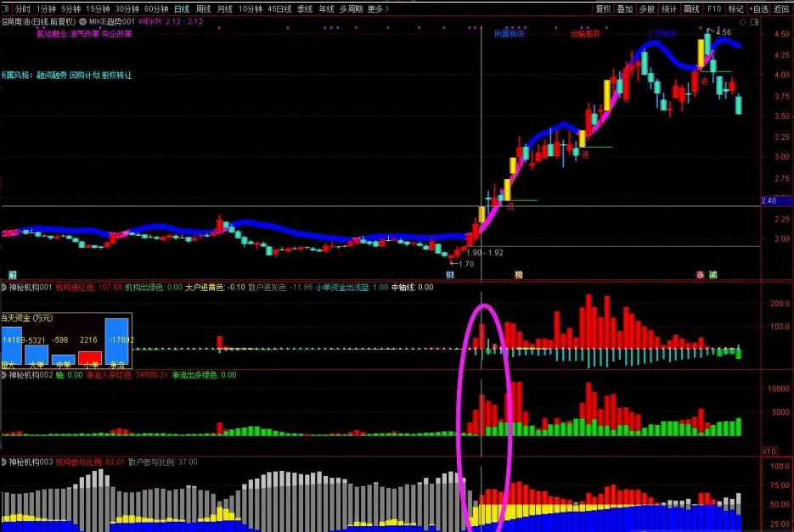The height and width of the screenshot is (532, 794).
Task: Click the red 小单 bar in funds panel
Action: tap(89, 357)
